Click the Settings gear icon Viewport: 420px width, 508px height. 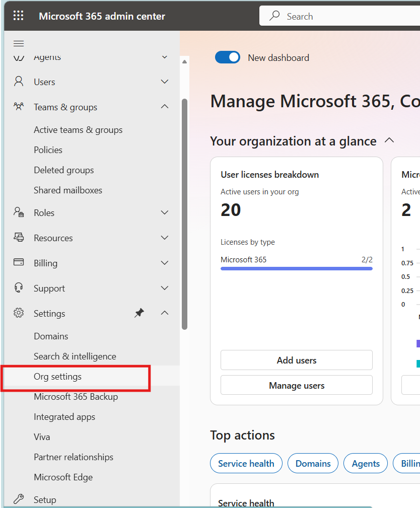click(x=19, y=313)
